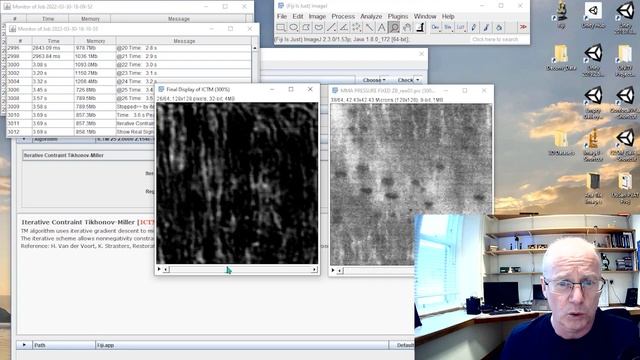Select the Angle tool
Viewport: 640px width, 360px height.
[x=344, y=27]
